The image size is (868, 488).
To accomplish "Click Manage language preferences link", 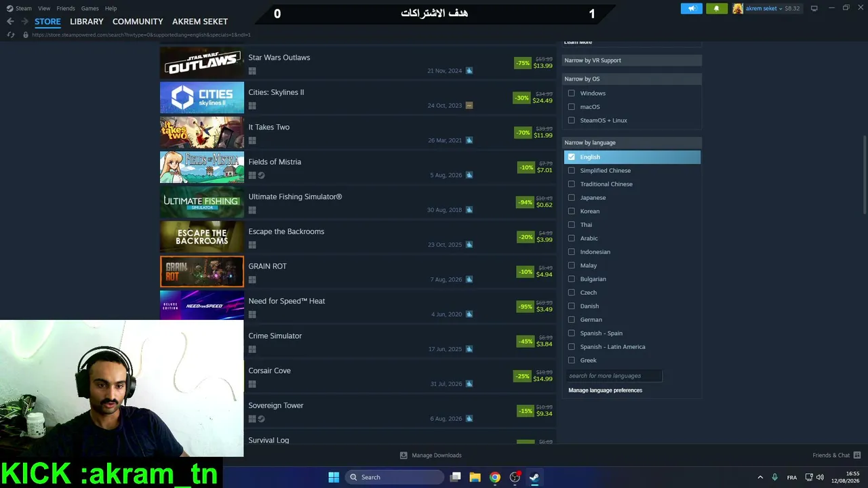I will tap(606, 390).
